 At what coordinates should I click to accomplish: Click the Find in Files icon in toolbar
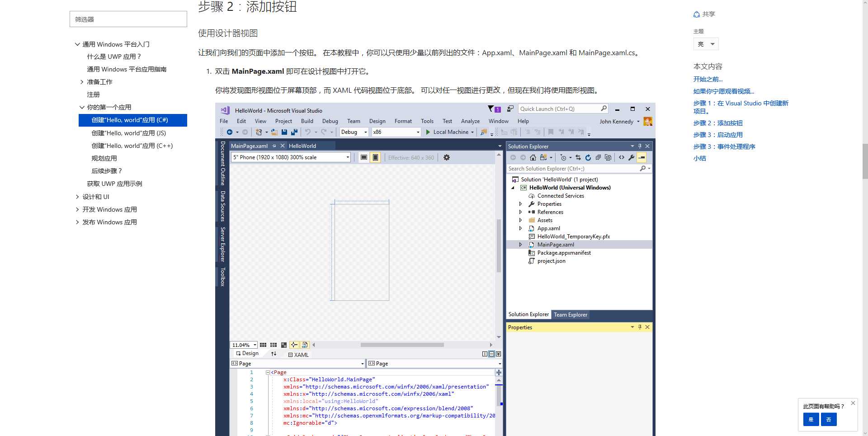click(484, 132)
